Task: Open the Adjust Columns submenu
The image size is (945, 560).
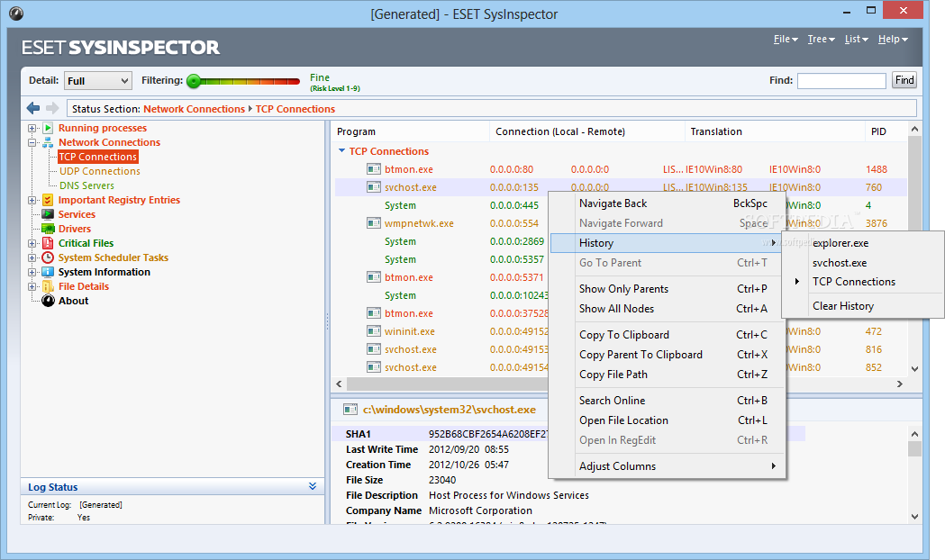Action: pyautogui.click(x=667, y=466)
